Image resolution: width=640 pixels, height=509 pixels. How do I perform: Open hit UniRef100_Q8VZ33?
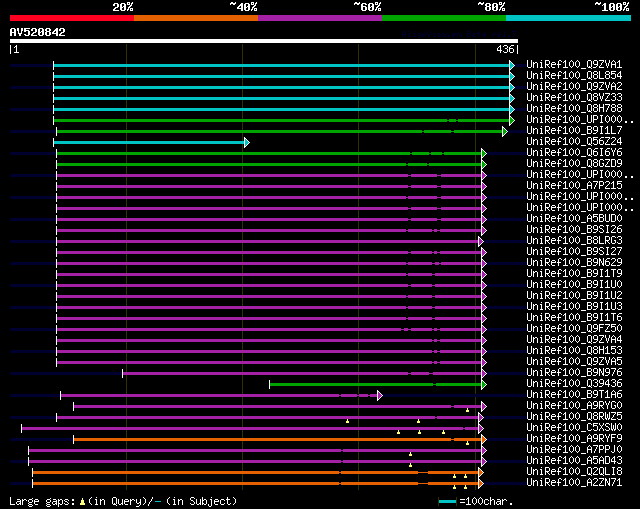pos(574,98)
